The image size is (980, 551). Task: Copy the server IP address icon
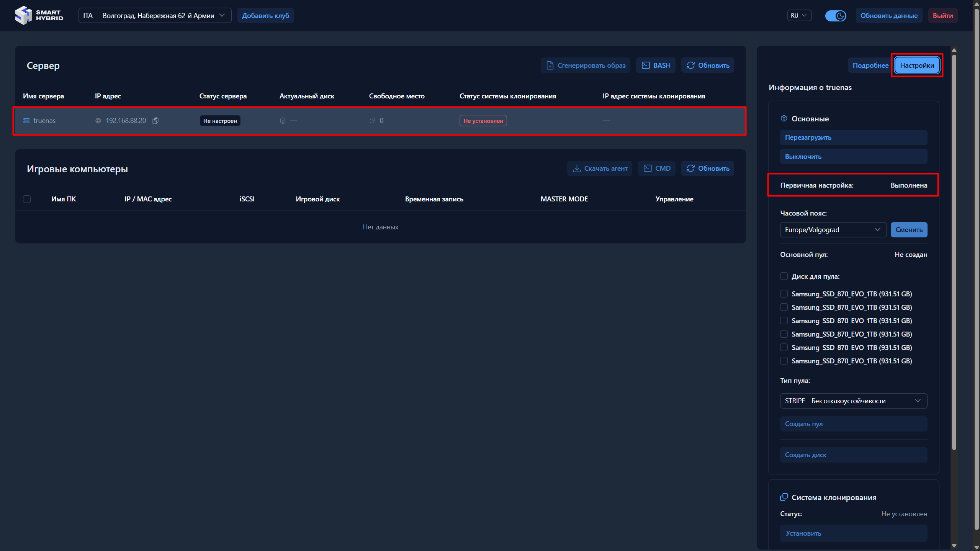(155, 121)
